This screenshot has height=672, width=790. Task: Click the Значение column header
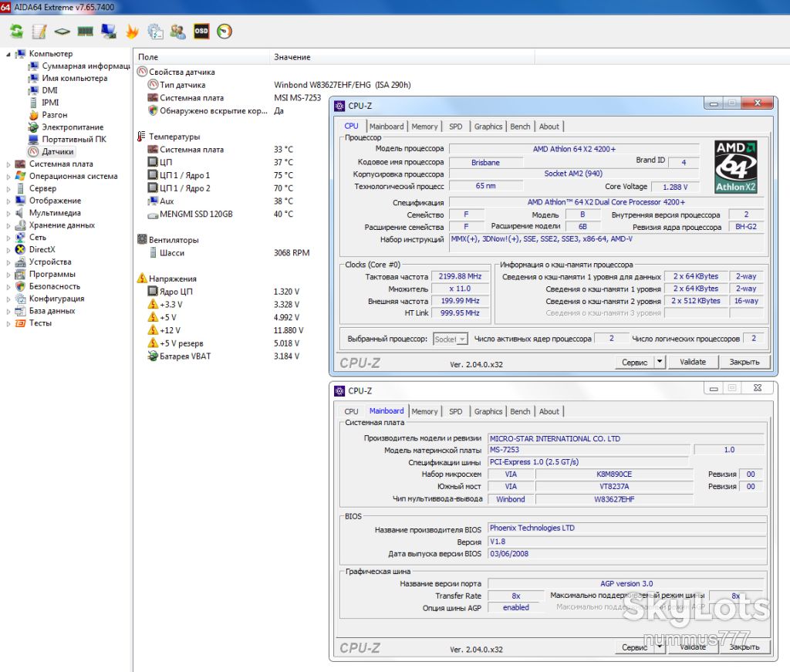(402, 57)
